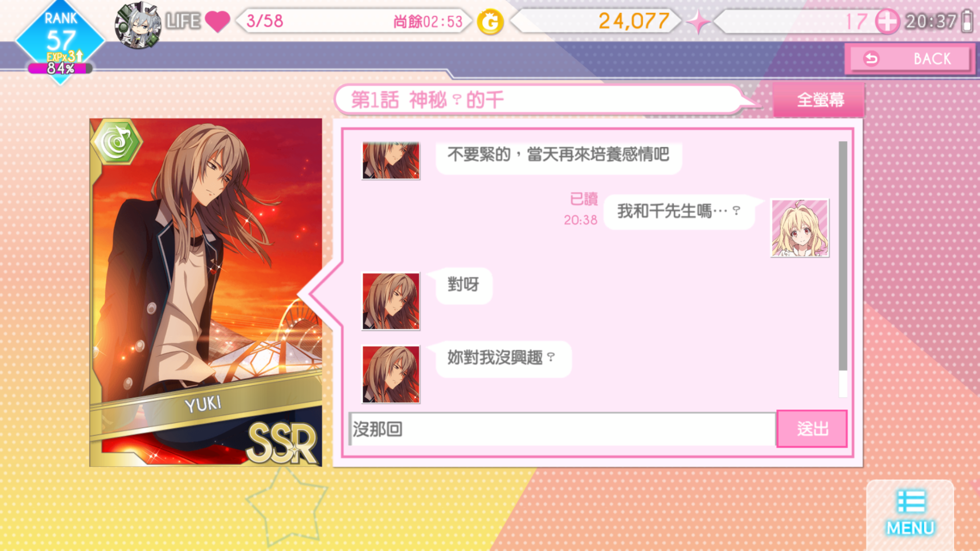This screenshot has width=980, height=551.
Task: Click Yuki's avatar beside 對呀 message
Action: coord(391,301)
